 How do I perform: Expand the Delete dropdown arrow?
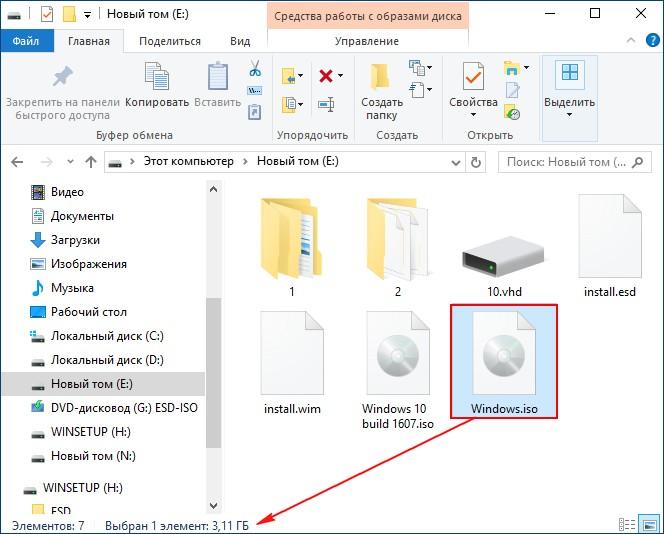coord(340,76)
